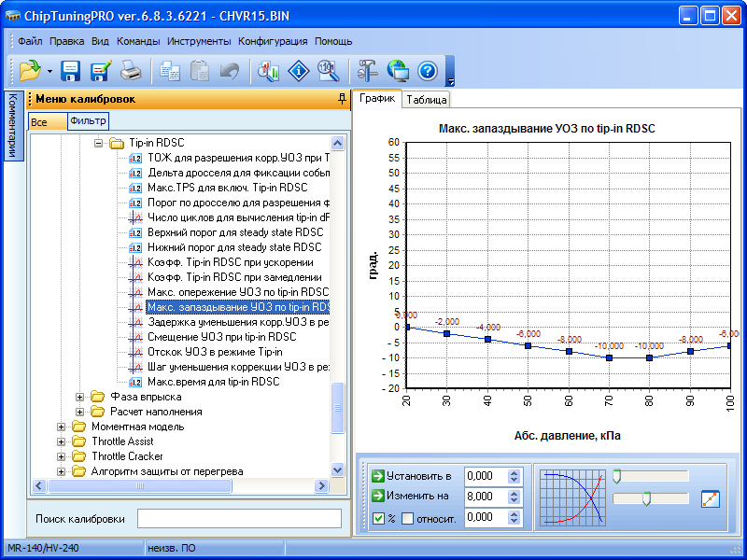Viewport: 747px width, 560px height.
Task: Pin the 'Меню калибровок' panel
Action: [342, 98]
